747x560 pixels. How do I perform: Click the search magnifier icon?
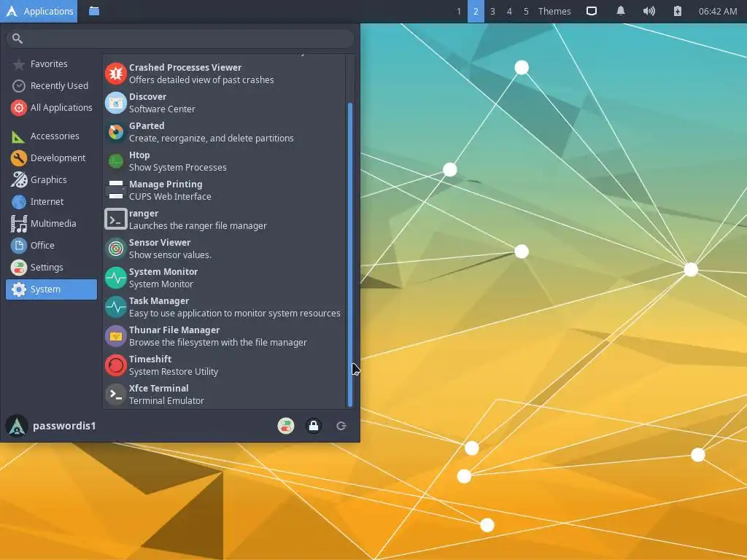coord(18,39)
